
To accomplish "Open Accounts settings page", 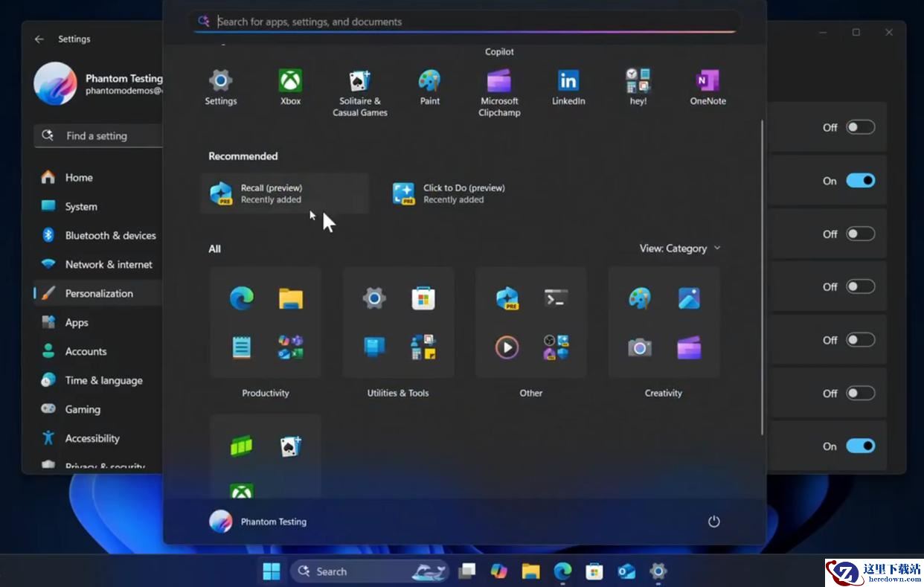I will tap(98, 351).
